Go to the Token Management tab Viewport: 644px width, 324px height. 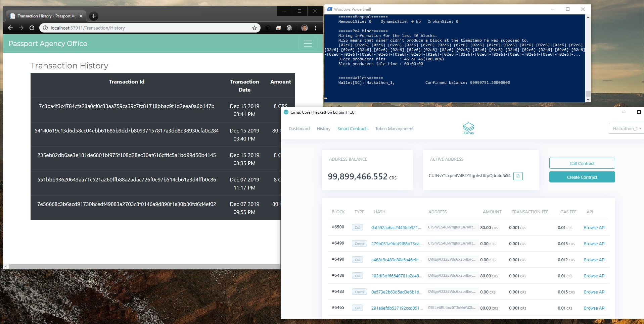(395, 128)
